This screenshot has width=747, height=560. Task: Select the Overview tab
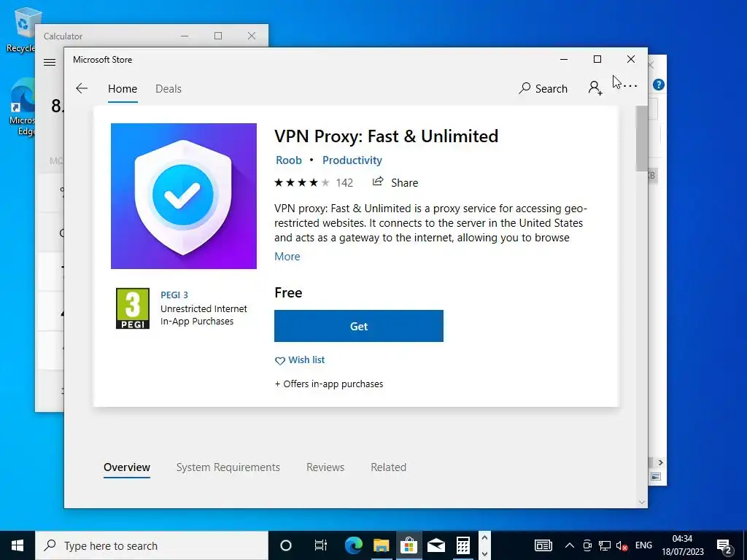(x=127, y=467)
